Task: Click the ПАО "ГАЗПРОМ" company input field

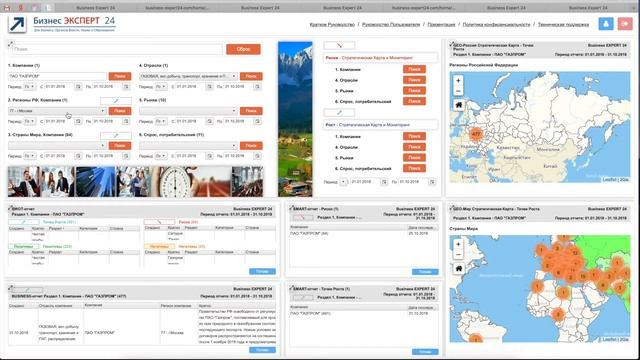Action: (57, 76)
